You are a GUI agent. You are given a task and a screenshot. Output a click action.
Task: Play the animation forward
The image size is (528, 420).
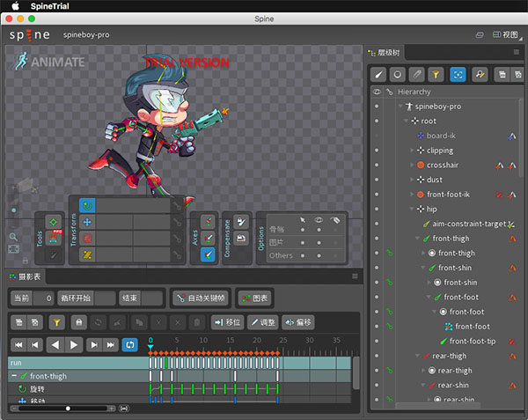74,345
